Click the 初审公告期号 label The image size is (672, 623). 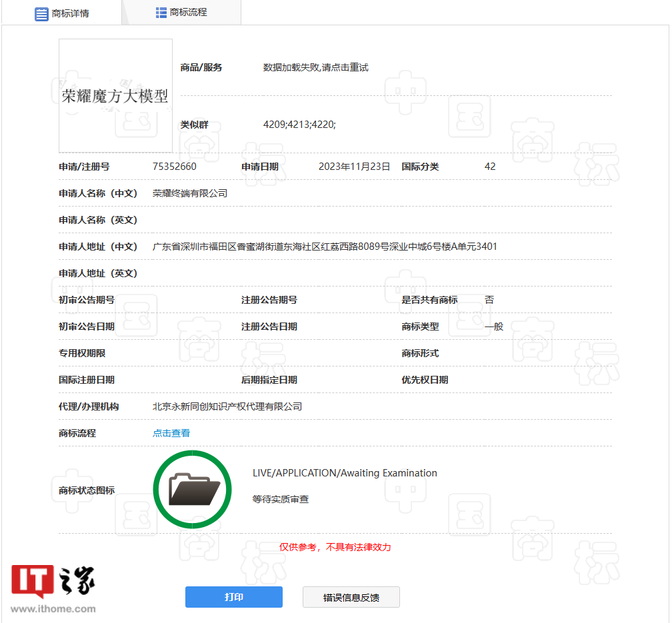tap(87, 300)
